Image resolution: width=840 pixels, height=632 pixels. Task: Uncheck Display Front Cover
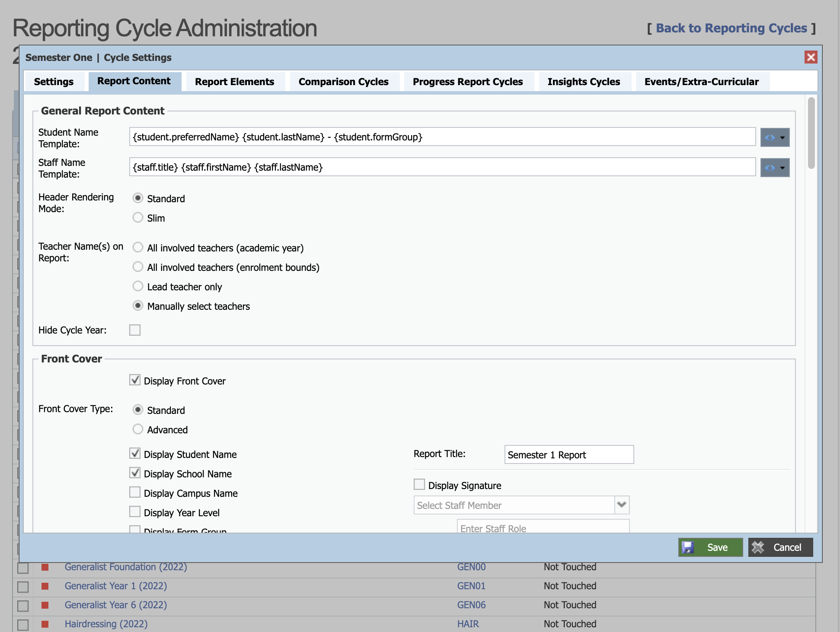point(135,380)
